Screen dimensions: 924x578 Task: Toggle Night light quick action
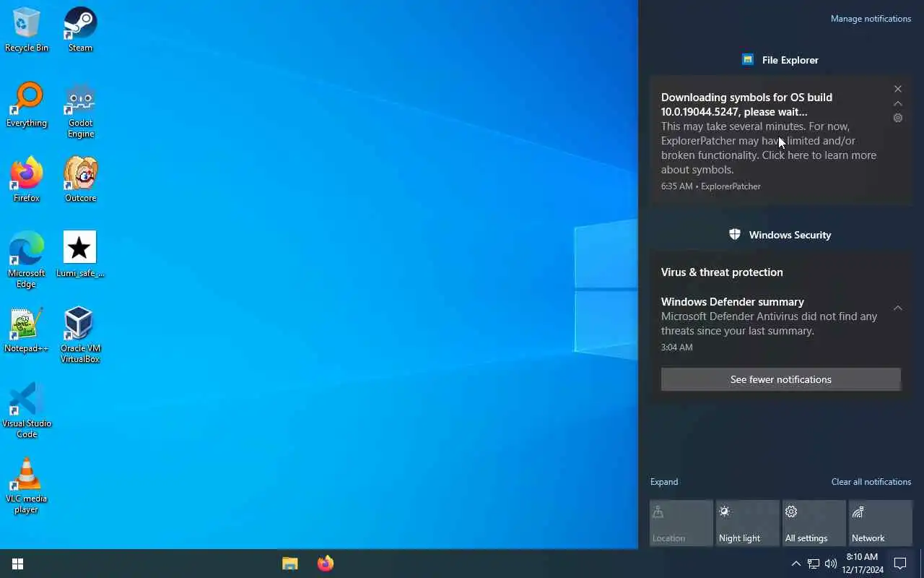748,523
